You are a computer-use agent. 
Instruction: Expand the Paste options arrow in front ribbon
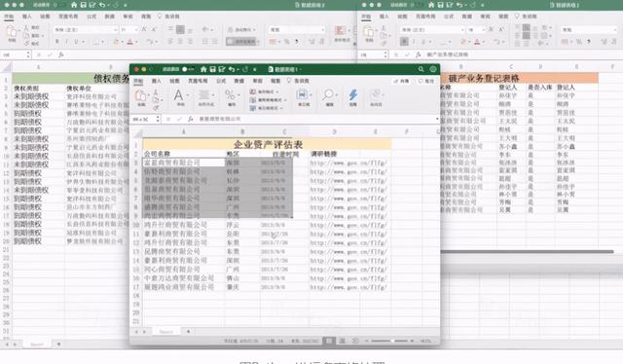(150, 95)
